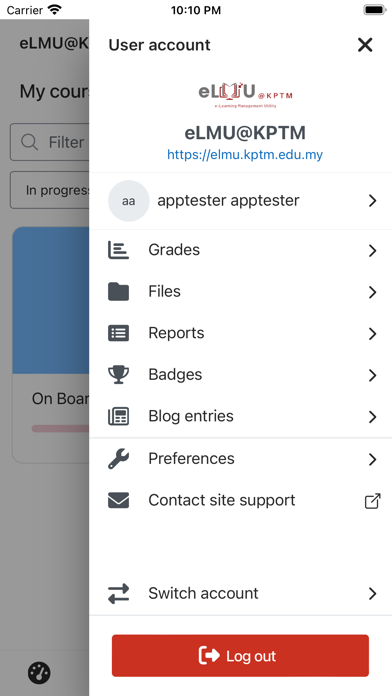Tap the red Log out button
The height and width of the screenshot is (696, 392).
pyautogui.click(x=240, y=656)
